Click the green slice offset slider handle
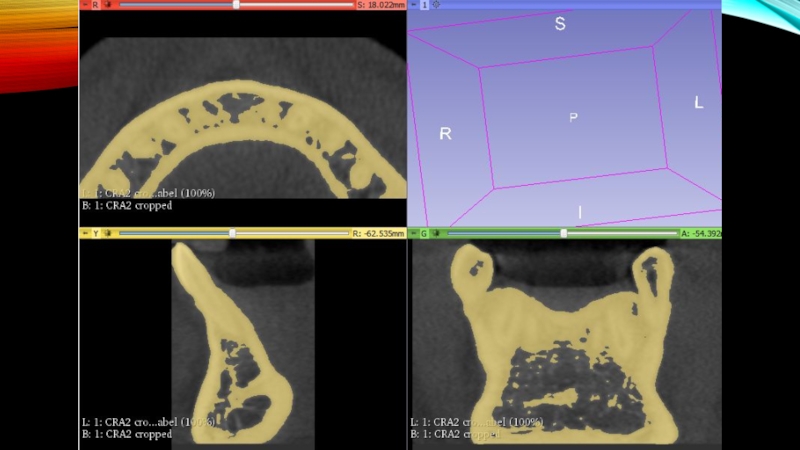Viewport: 800px width, 450px height. click(564, 233)
